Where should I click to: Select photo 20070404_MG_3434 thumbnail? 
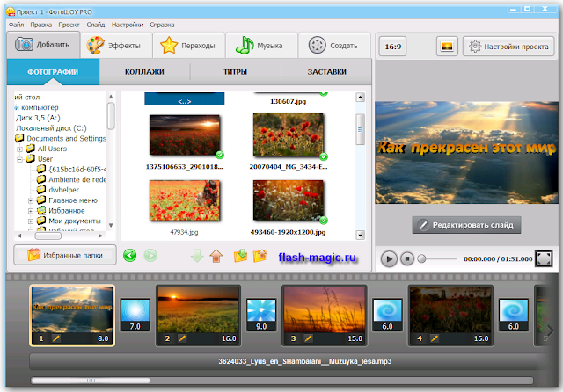point(289,135)
